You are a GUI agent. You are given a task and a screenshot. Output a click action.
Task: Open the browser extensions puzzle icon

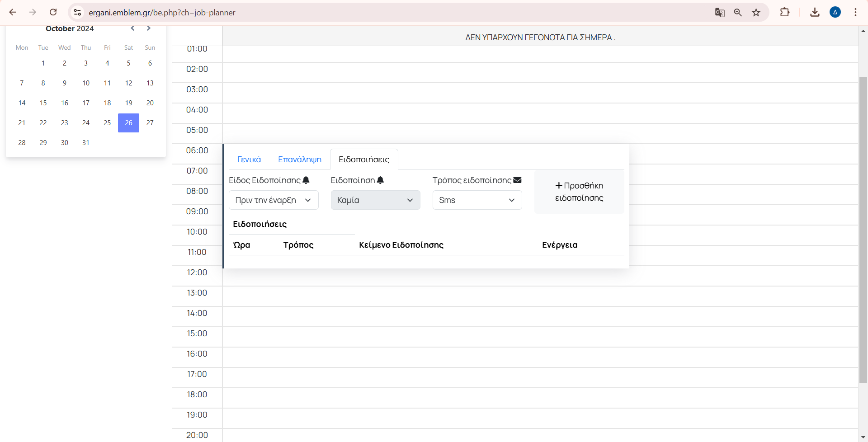[x=785, y=12]
